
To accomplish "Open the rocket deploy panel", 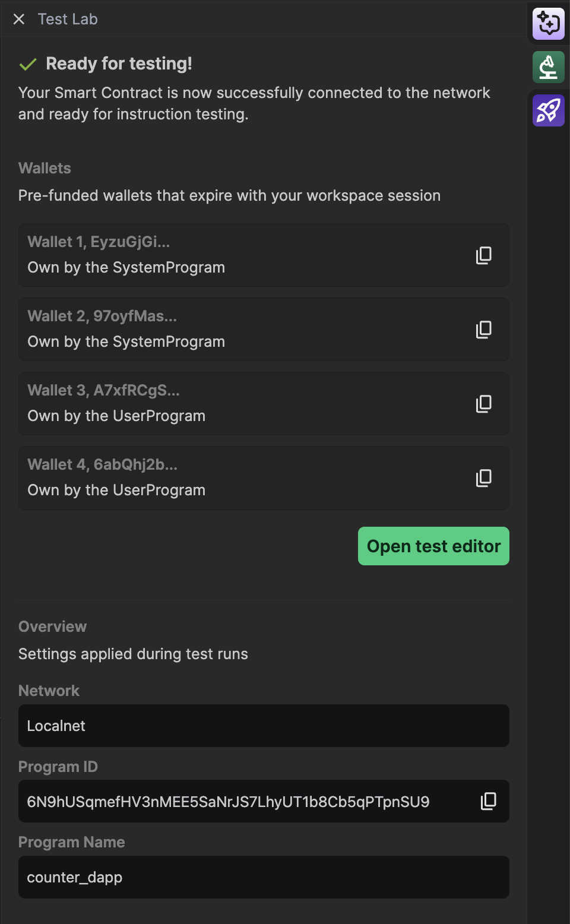I will tap(548, 110).
